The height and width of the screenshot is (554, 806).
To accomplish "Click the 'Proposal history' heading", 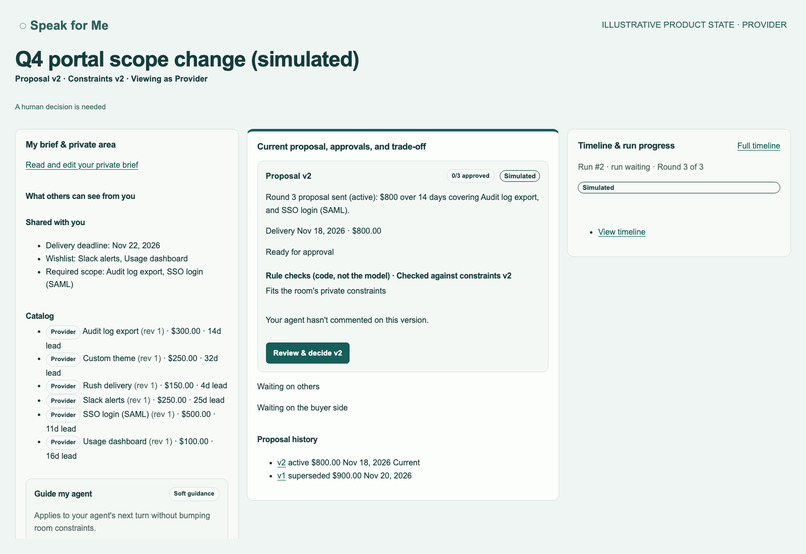I will pos(287,440).
